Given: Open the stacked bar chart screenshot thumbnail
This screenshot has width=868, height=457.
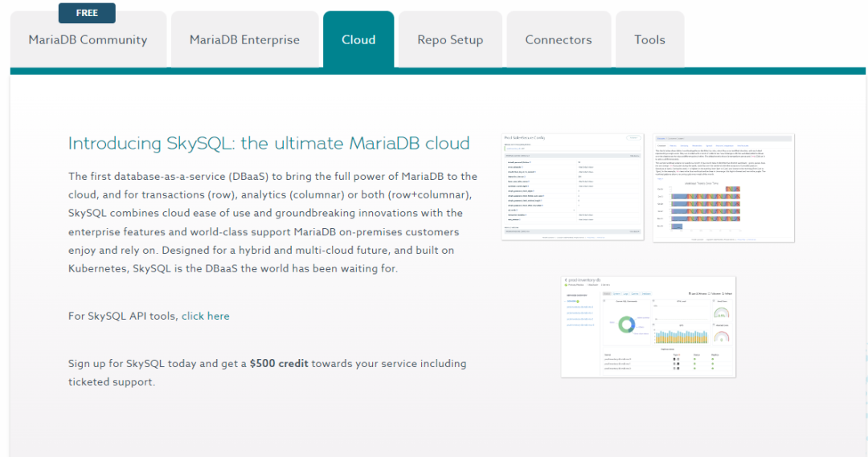Looking at the screenshot, I should (723, 188).
